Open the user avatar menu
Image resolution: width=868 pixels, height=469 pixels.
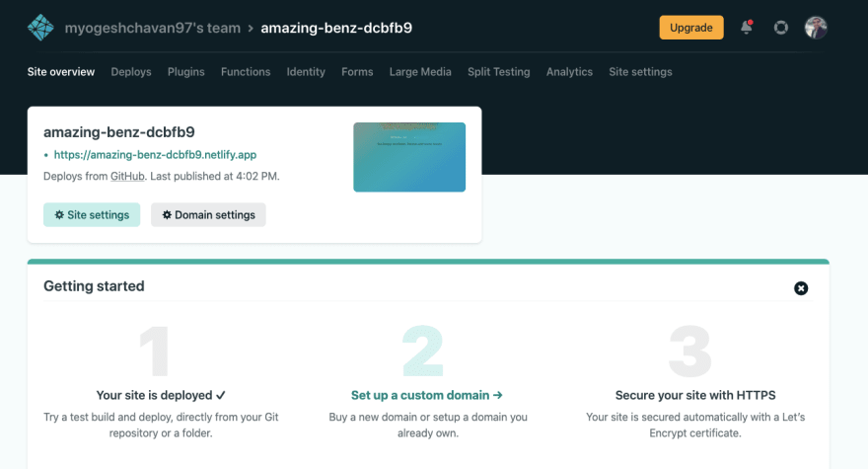point(816,28)
